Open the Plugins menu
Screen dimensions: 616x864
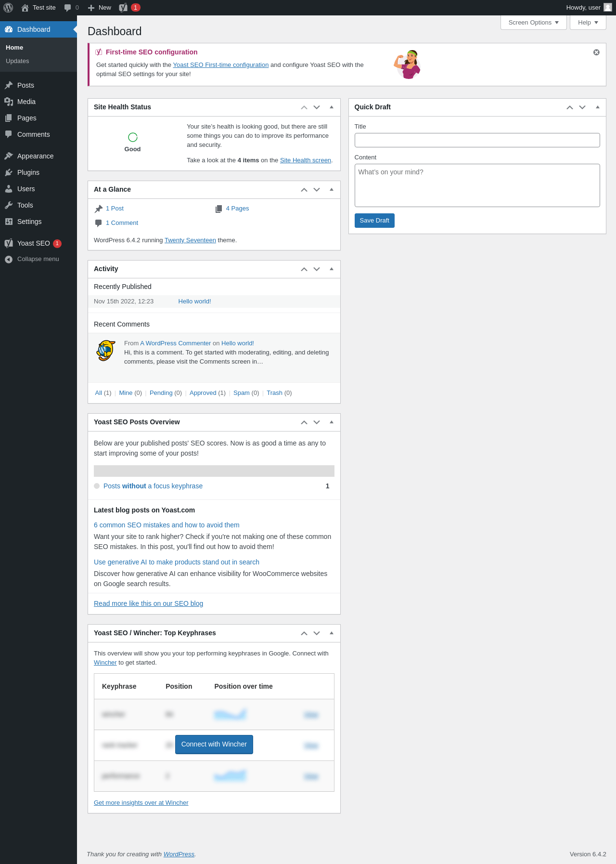[38, 172]
